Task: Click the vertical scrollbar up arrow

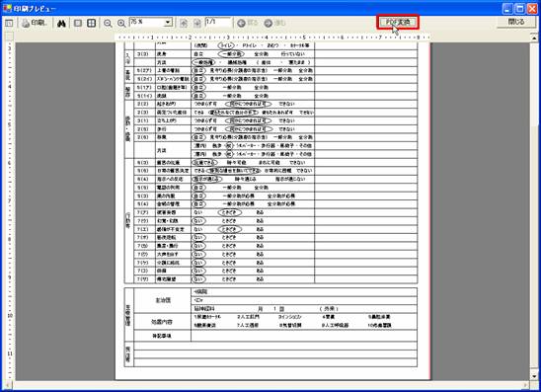Action: (534, 38)
